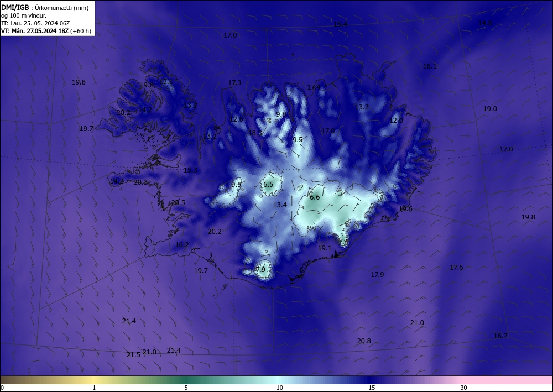Click the 5 tick on the color scale
The image size is (553, 392).
tap(186, 388)
